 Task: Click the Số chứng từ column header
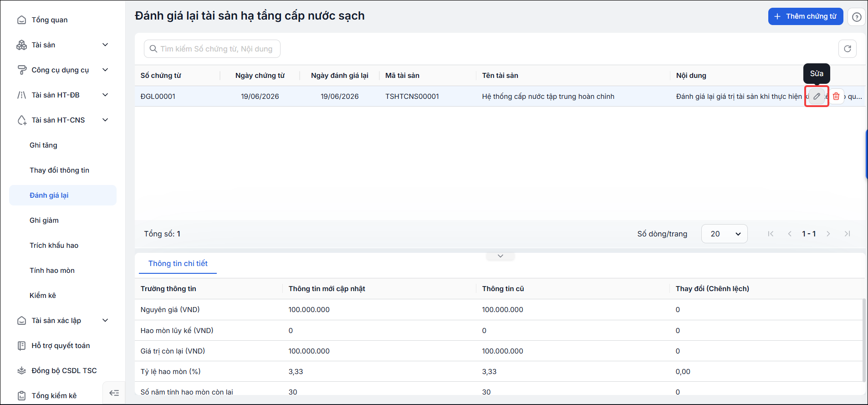[x=161, y=76]
